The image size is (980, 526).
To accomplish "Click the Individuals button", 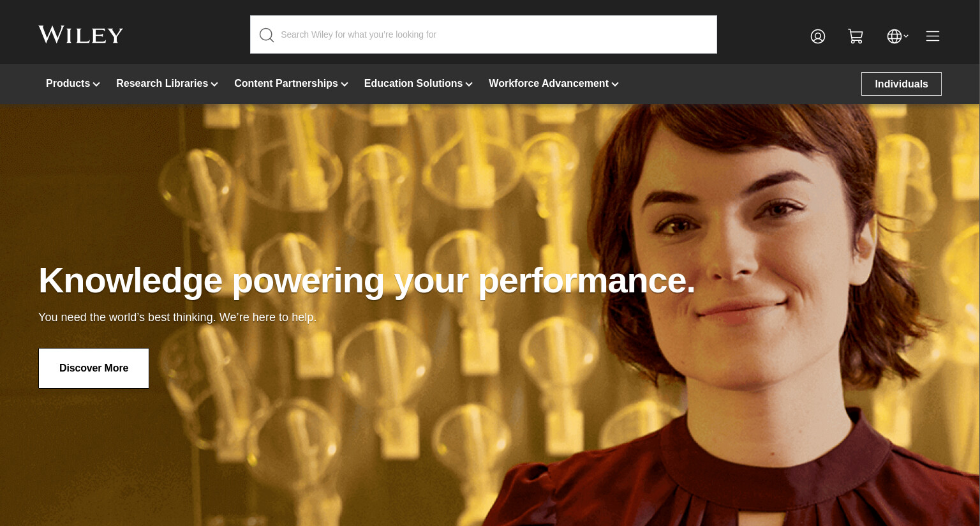I will tap(902, 84).
